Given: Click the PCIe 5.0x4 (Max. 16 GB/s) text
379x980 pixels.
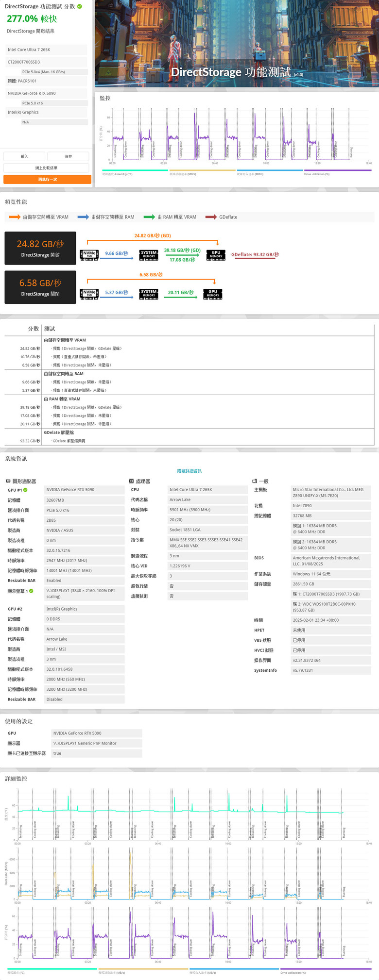Looking at the screenshot, I should [x=44, y=72].
